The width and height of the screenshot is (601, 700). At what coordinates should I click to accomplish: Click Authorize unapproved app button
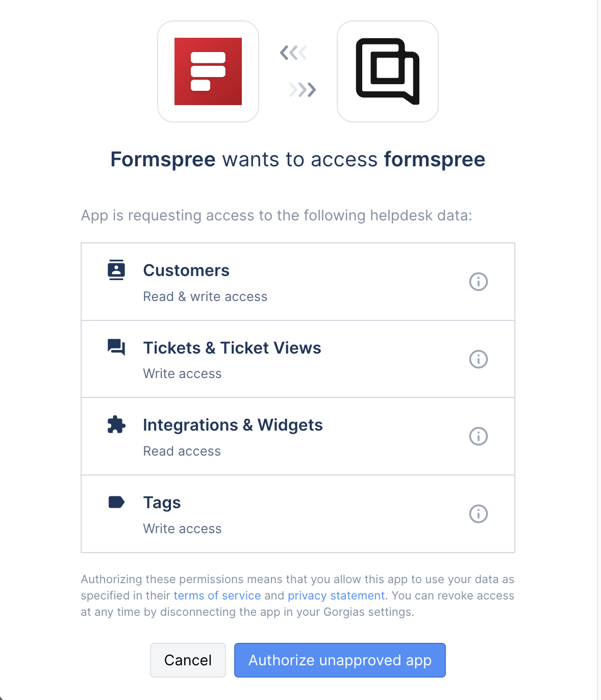(x=340, y=660)
